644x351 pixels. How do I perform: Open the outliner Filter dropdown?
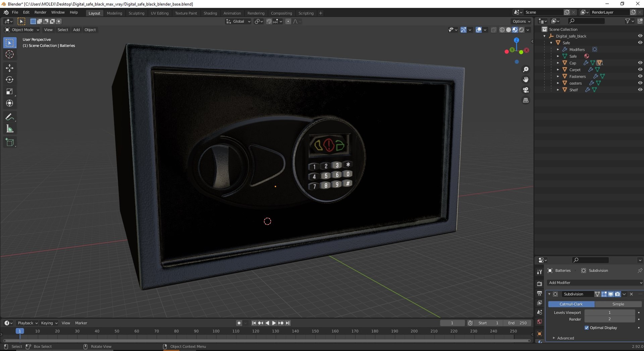point(629,21)
